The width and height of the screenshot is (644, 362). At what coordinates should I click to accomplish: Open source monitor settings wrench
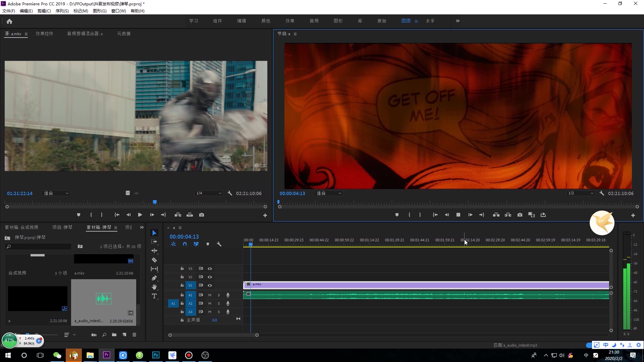click(x=230, y=193)
